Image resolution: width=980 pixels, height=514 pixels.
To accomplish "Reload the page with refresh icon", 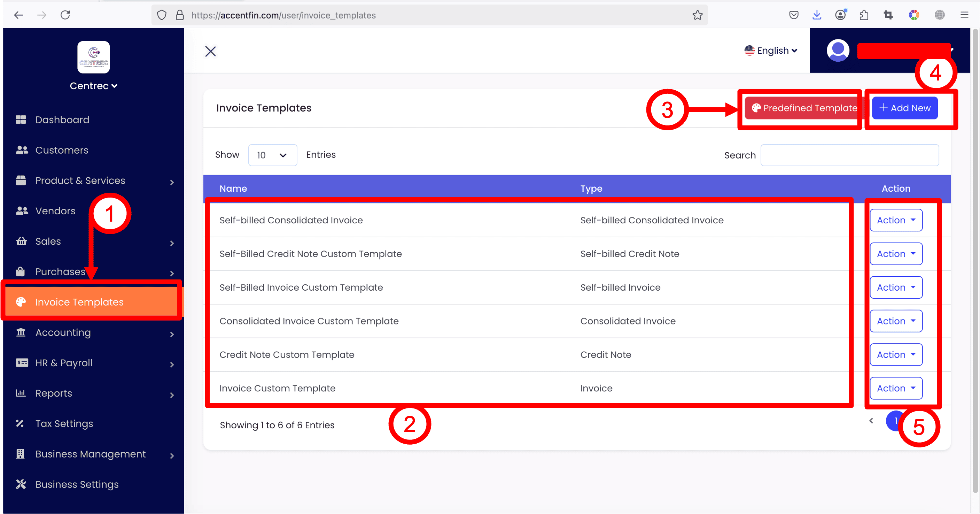I will click(65, 15).
